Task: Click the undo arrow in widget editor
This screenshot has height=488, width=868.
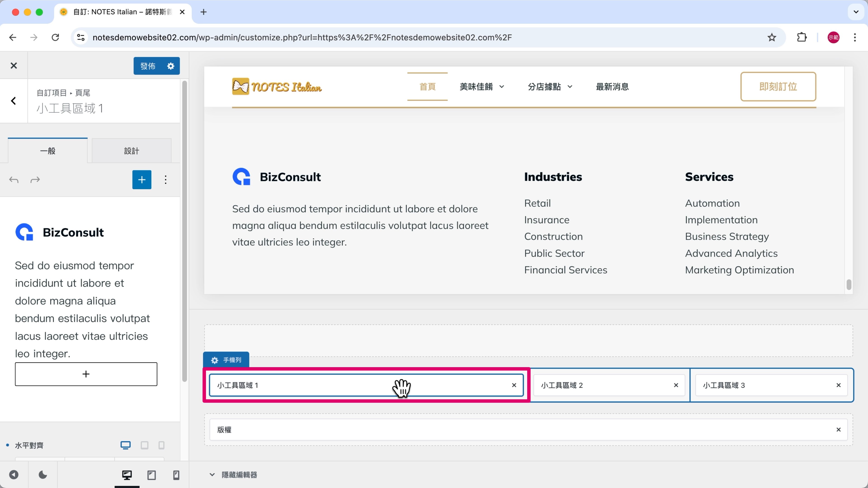Action: tap(14, 180)
